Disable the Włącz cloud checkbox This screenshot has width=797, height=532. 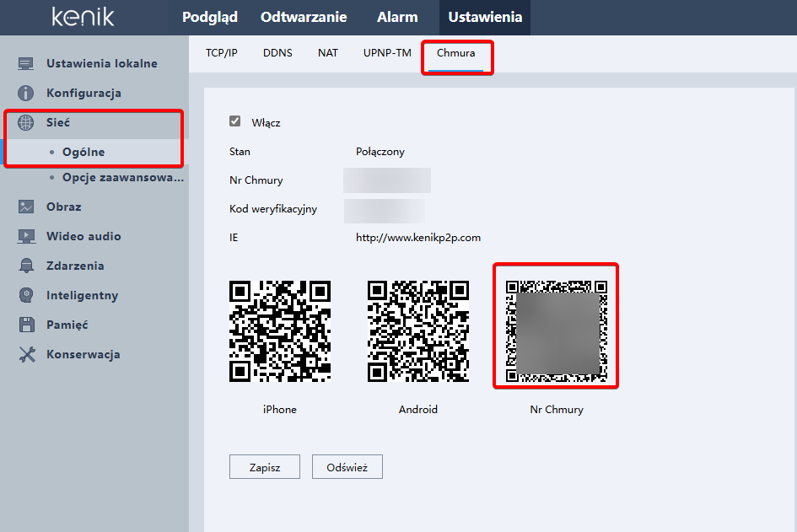tap(234, 121)
